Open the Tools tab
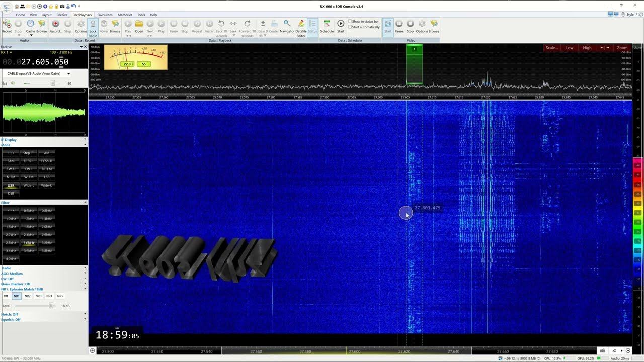 coord(141,15)
